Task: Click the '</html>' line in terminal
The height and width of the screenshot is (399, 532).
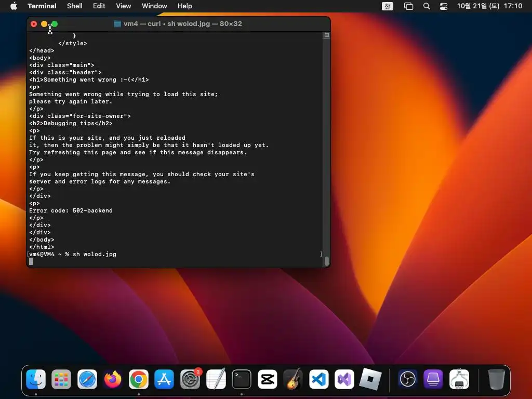Action: (x=42, y=247)
